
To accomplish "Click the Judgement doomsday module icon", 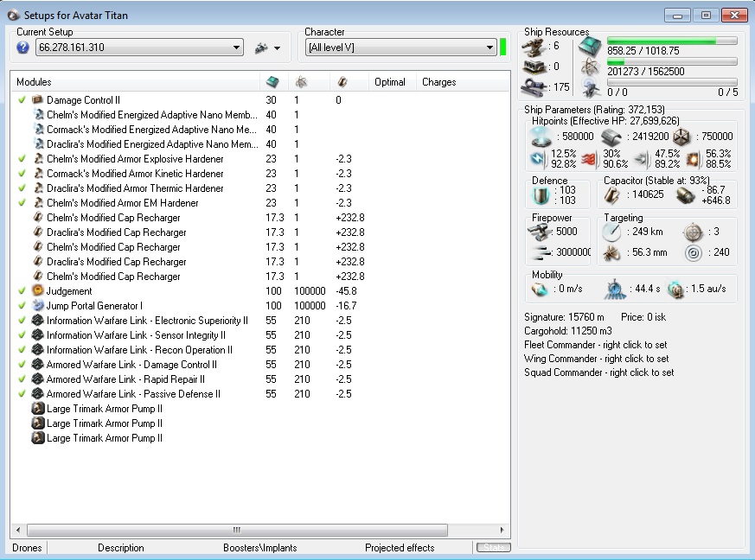I will [37, 290].
